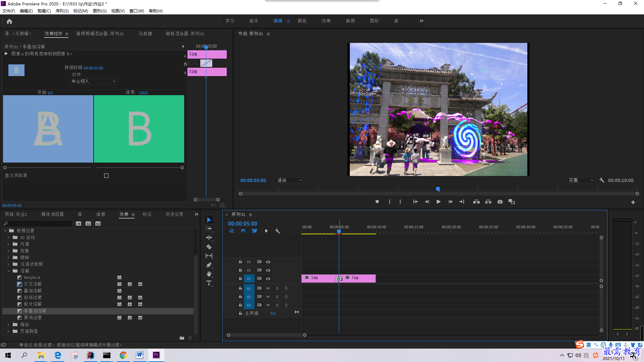Toggle V2 track output eye

268,270
